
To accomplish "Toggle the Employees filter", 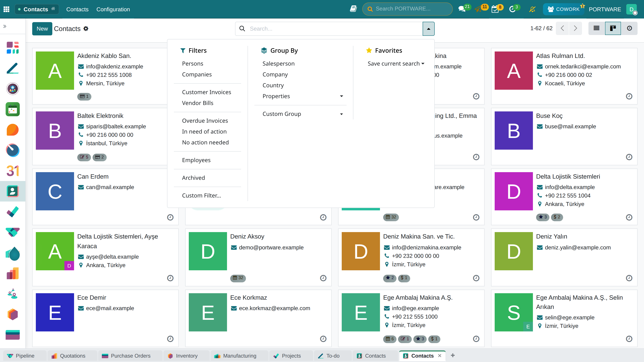I will click(x=196, y=160).
